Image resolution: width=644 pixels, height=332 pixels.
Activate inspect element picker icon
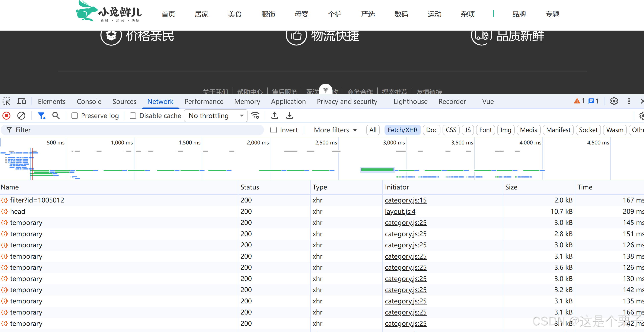coord(6,101)
